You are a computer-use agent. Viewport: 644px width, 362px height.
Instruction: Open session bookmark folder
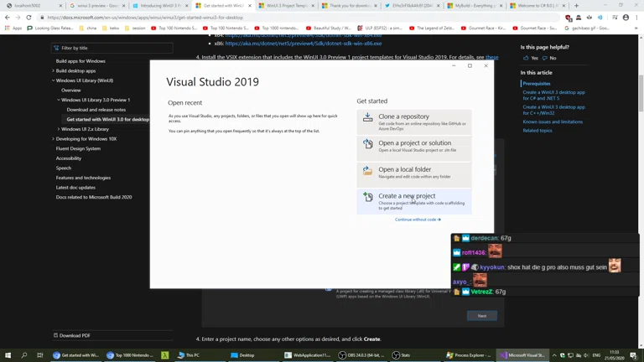135,28
